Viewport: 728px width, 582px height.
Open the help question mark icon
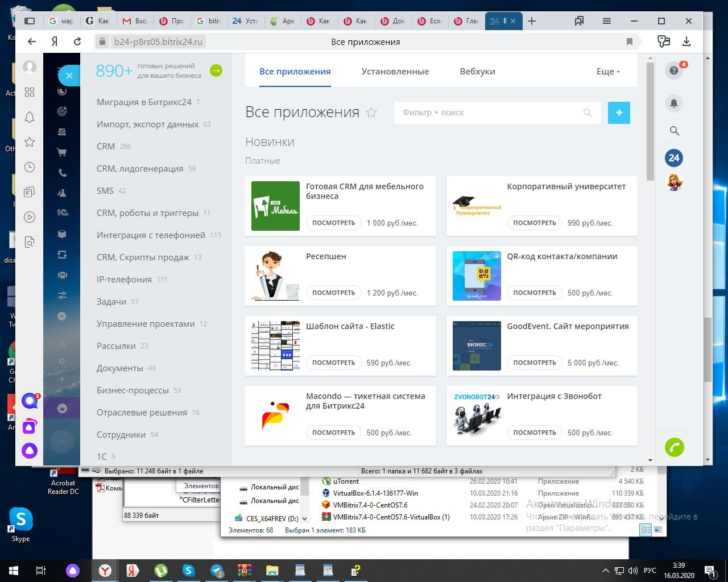point(674,70)
